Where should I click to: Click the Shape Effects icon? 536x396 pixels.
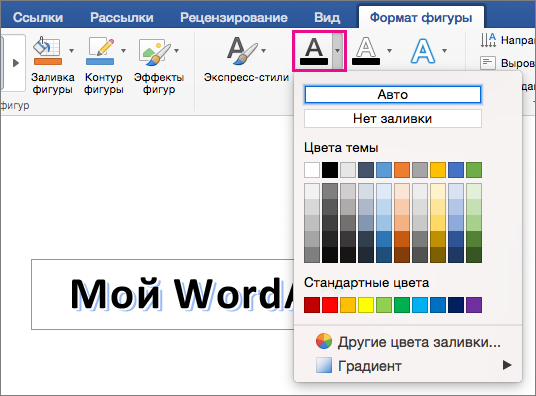click(154, 51)
